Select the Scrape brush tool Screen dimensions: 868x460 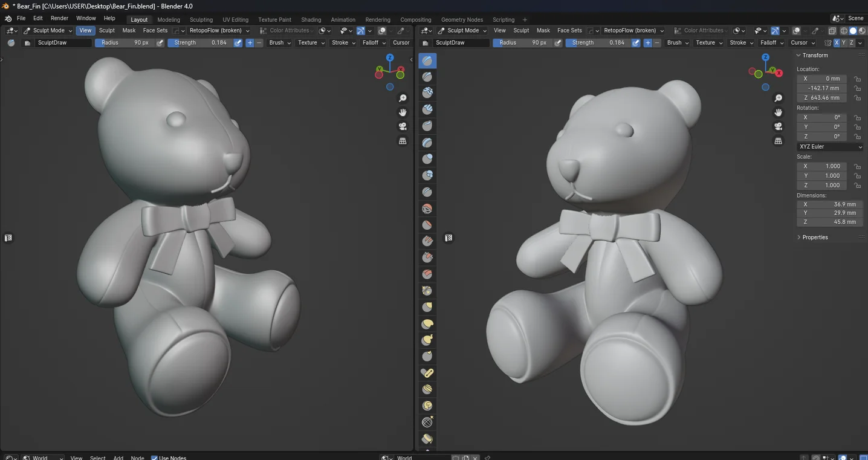pos(427,258)
